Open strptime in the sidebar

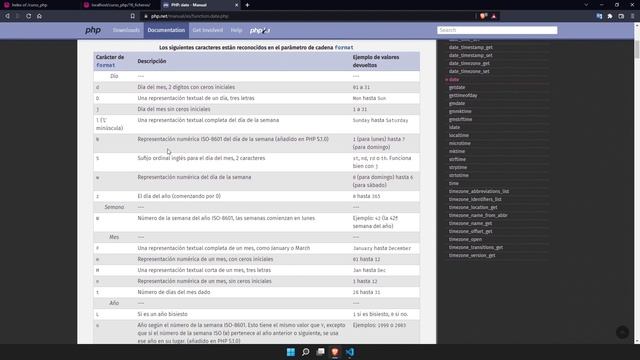pos(458,167)
